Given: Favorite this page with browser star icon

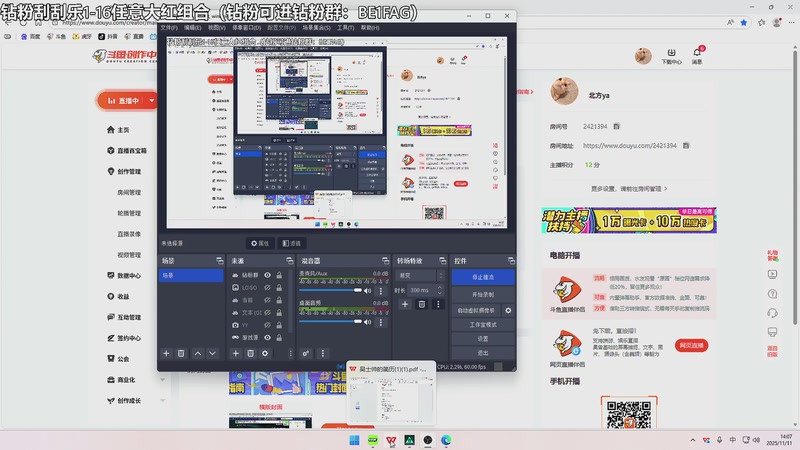Looking at the screenshot, I should [744, 22].
